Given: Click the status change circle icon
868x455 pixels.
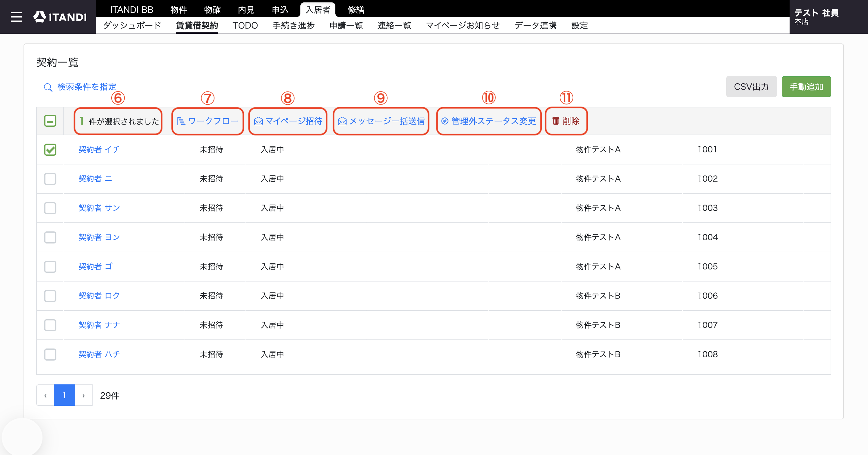Looking at the screenshot, I should pos(445,121).
